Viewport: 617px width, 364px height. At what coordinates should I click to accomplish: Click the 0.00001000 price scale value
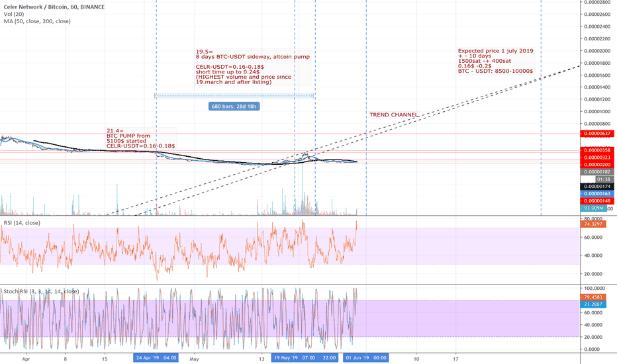click(597, 111)
